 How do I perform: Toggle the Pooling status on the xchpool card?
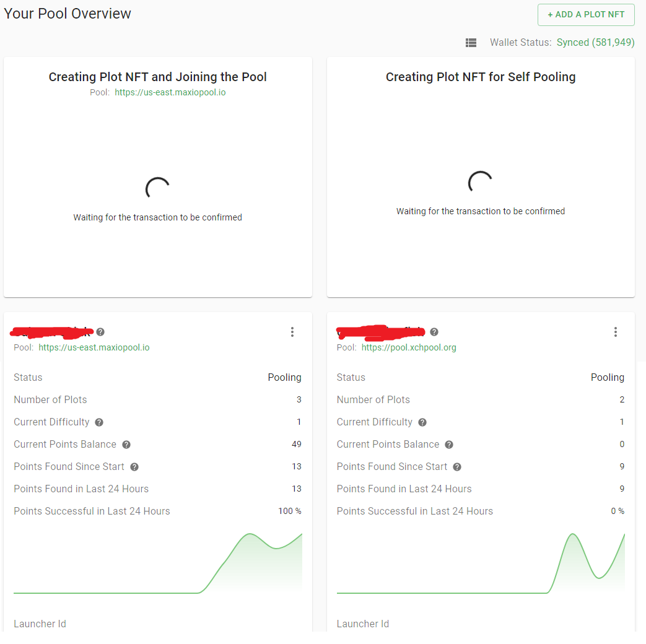[608, 377]
